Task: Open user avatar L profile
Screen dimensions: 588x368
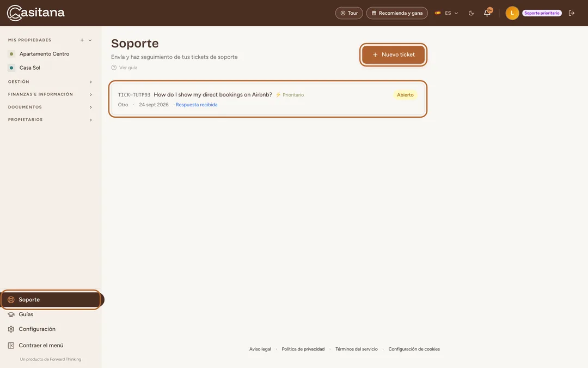Action: click(x=512, y=13)
